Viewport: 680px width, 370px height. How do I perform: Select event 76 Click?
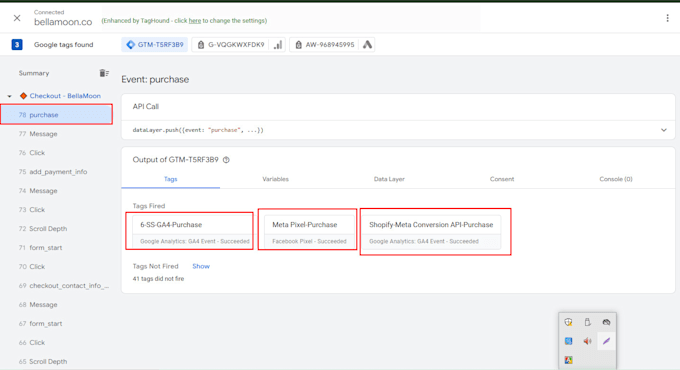click(x=57, y=153)
